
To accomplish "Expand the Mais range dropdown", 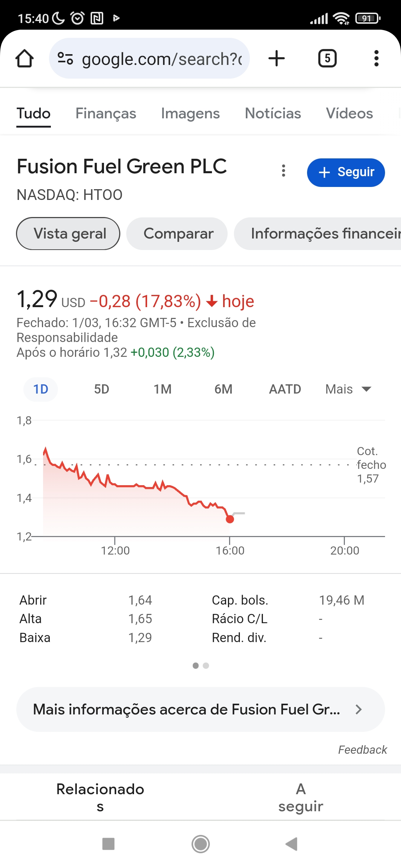I will pyautogui.click(x=348, y=389).
